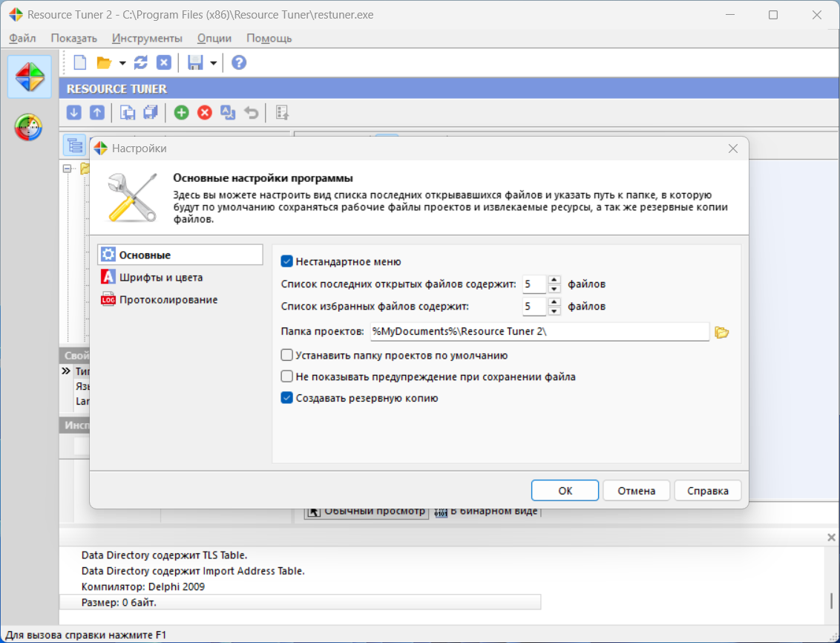840x643 pixels.
Task: Collapse the resource tree root node
Action: pyautogui.click(x=67, y=169)
